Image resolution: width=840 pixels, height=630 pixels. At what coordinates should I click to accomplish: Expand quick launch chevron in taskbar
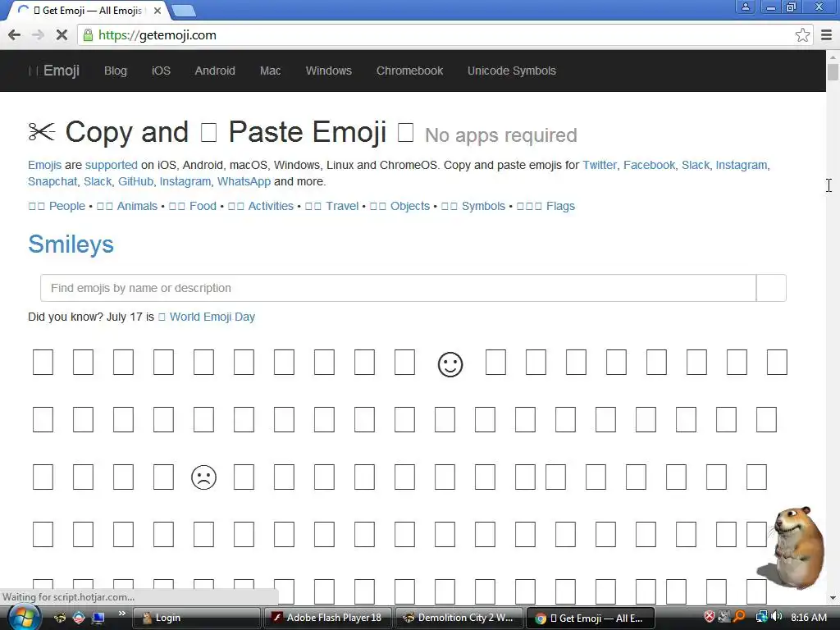[x=122, y=614]
